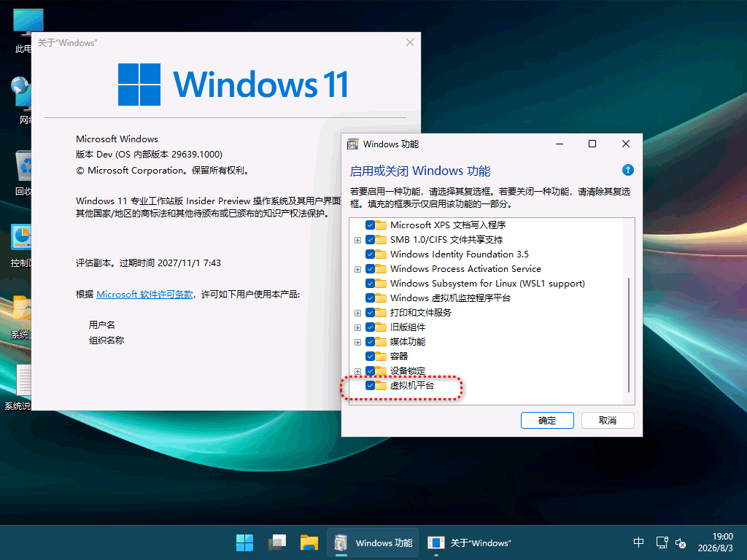The height and width of the screenshot is (560, 747).
Task: Click the muted volume tray icon
Action: pyautogui.click(x=681, y=542)
